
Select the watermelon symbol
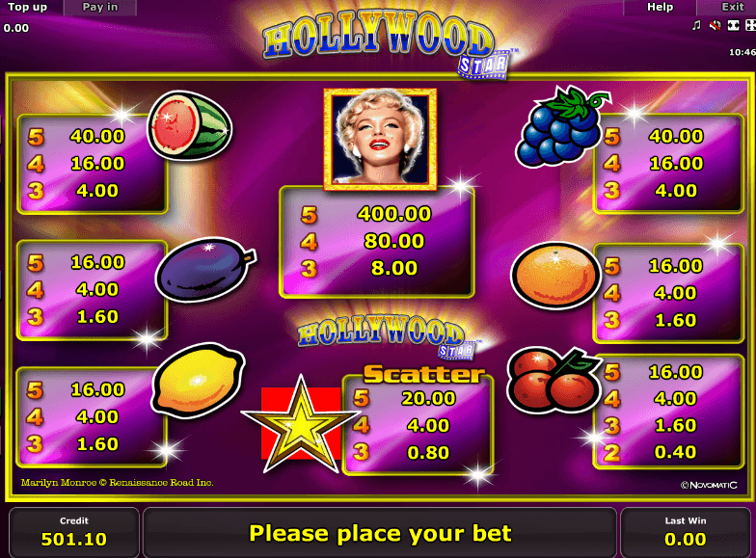pos(190,125)
